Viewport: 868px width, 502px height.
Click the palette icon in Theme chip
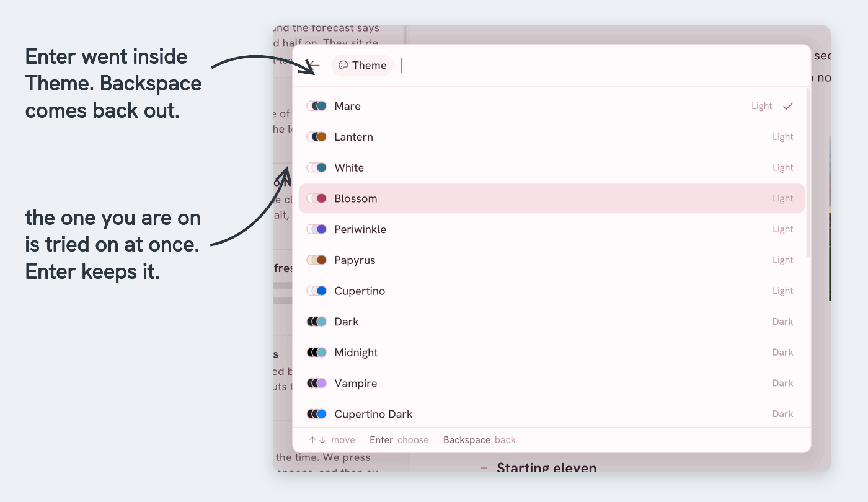(343, 66)
